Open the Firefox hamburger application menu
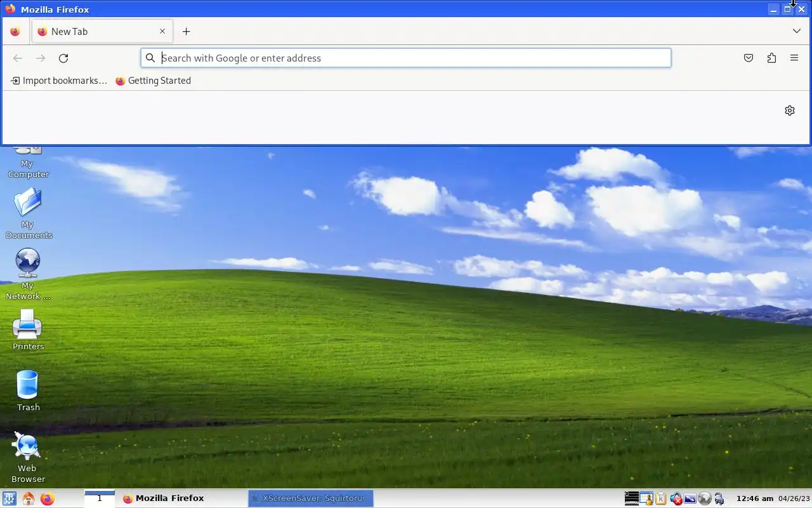 point(794,58)
